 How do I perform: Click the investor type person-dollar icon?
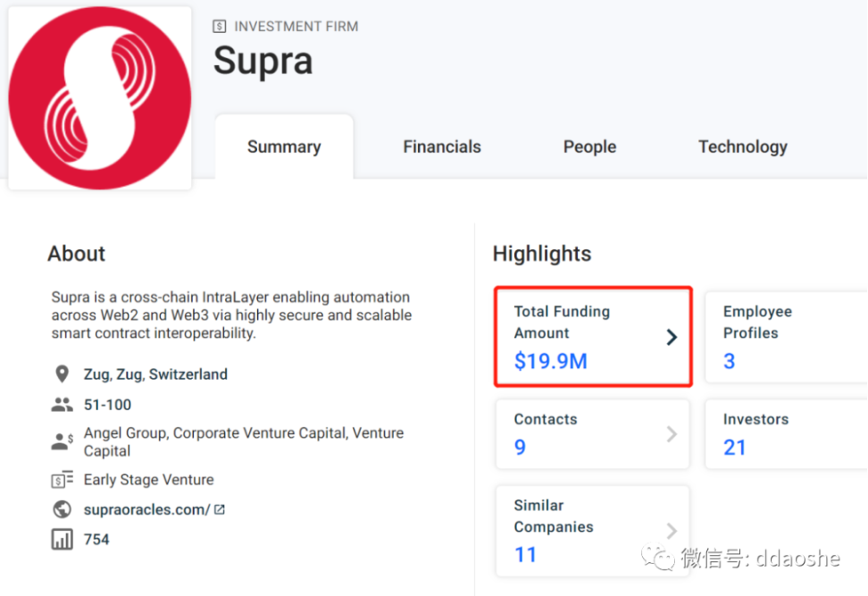click(62, 441)
